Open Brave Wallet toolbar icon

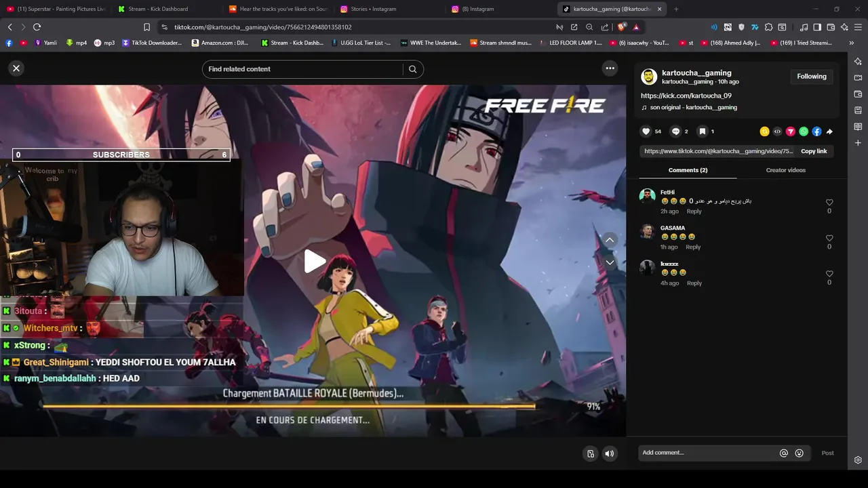pyautogui.click(x=831, y=27)
